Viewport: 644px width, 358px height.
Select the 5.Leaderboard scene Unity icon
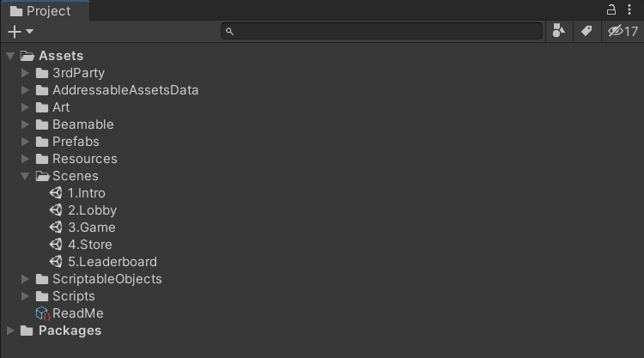coord(56,262)
